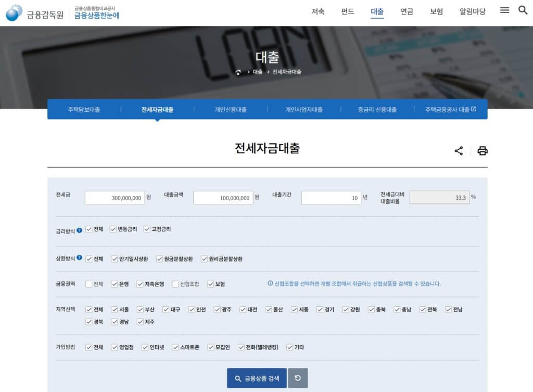Uncheck 원리금분할상환 checkbox

click(x=204, y=259)
